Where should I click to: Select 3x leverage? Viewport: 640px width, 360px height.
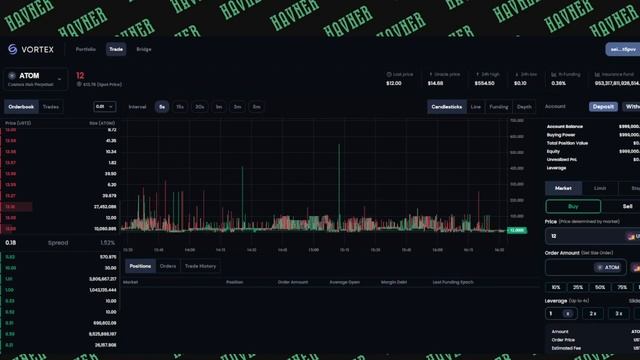coord(619,313)
